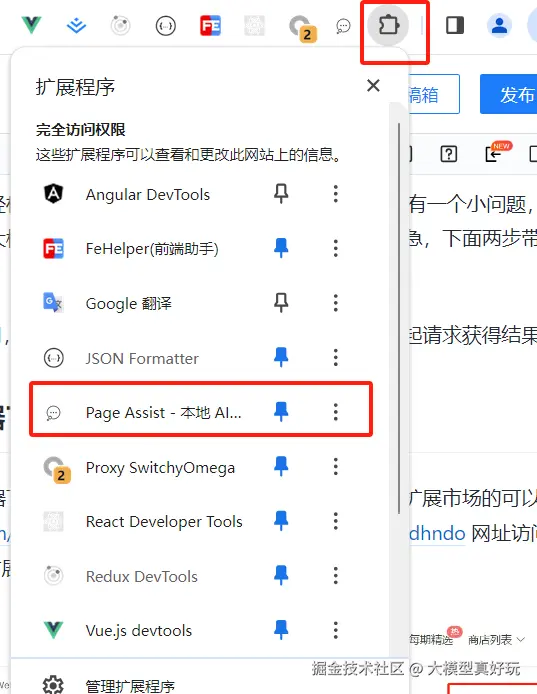
Task: Unpin React Developer Tools from toolbar
Action: pos(281,521)
